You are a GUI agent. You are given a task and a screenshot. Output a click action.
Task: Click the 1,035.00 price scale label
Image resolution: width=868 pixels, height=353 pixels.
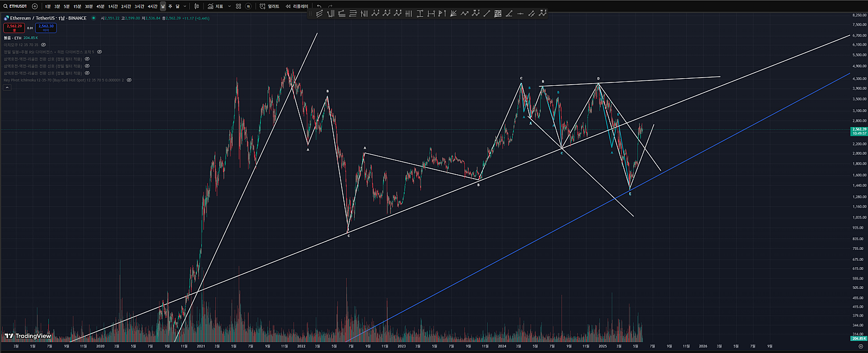point(859,217)
